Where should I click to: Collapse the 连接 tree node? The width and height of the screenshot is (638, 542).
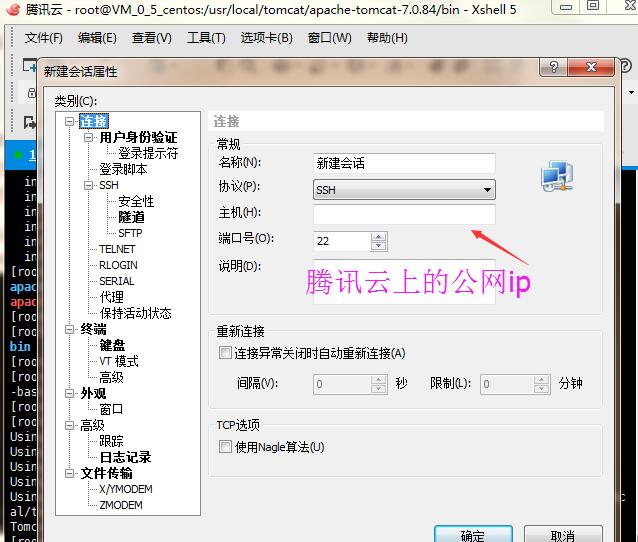[x=70, y=121]
